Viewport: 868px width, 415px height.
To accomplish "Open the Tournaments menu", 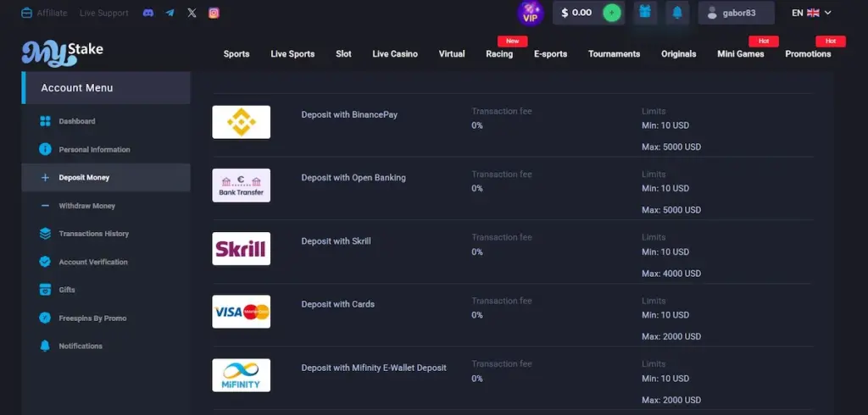I will [x=615, y=53].
